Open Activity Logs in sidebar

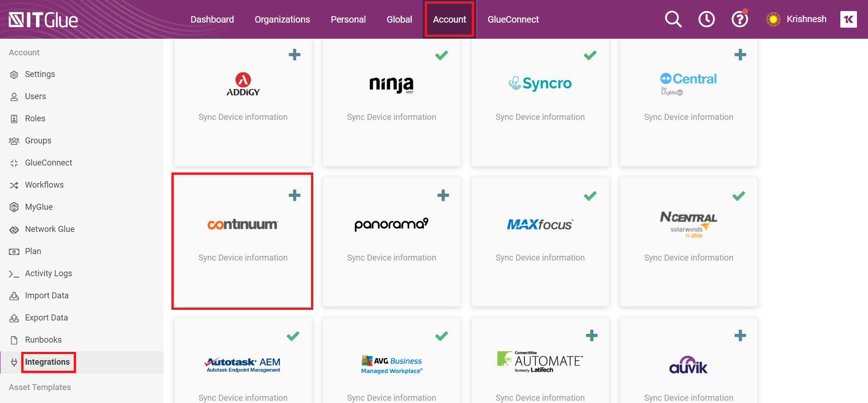48,273
